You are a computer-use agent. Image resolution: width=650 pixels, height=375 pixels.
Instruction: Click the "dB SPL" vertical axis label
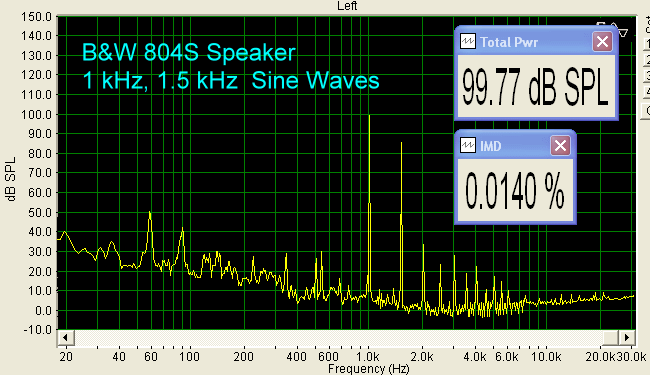[11, 179]
